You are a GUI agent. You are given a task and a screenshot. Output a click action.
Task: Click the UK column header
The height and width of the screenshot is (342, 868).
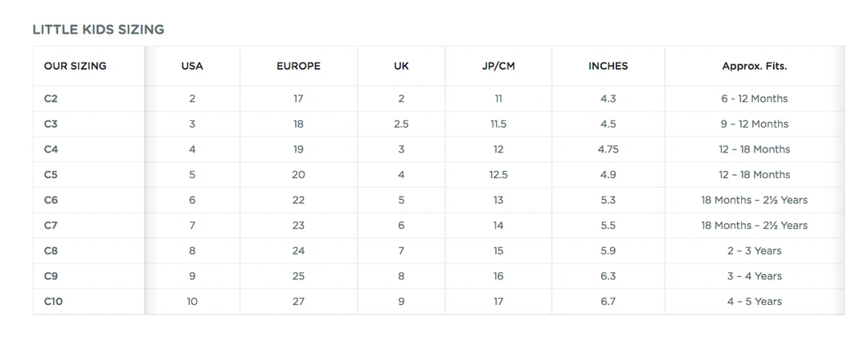pos(401,66)
